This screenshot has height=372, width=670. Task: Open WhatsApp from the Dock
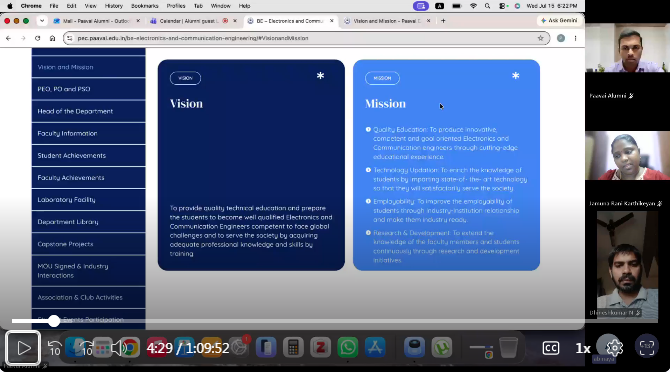tap(347, 347)
